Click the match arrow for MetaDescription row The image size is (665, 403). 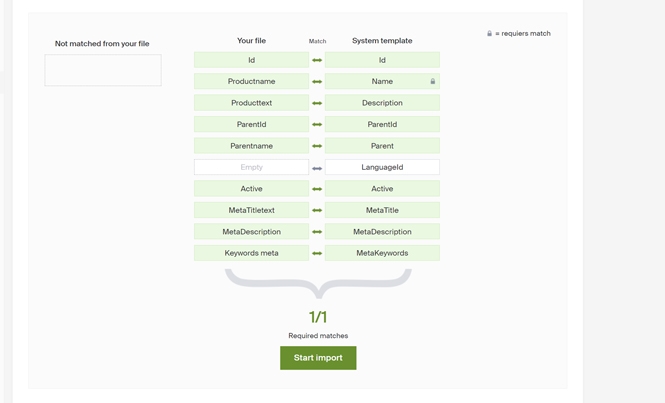pyautogui.click(x=317, y=232)
